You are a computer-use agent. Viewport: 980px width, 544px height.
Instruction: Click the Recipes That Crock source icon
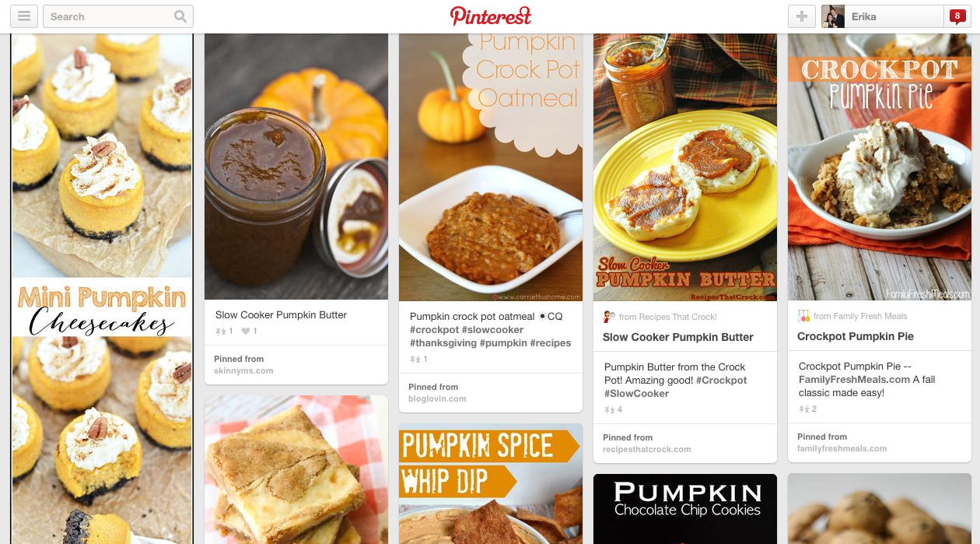(609, 317)
